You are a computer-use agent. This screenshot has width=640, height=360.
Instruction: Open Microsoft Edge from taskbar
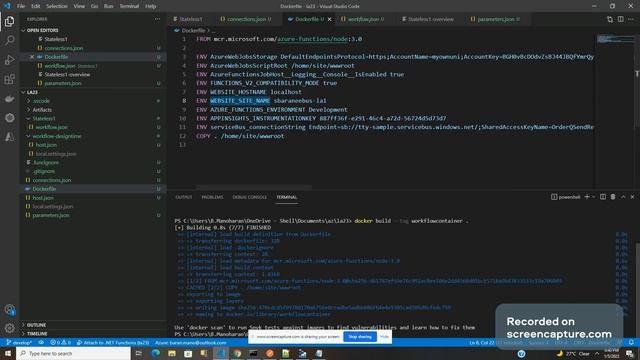(x=156, y=353)
